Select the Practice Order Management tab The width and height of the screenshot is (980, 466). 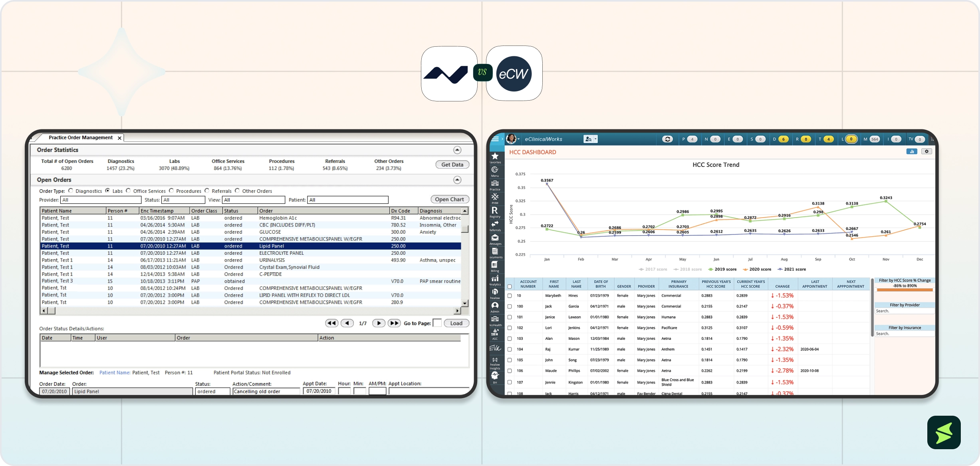[81, 137]
